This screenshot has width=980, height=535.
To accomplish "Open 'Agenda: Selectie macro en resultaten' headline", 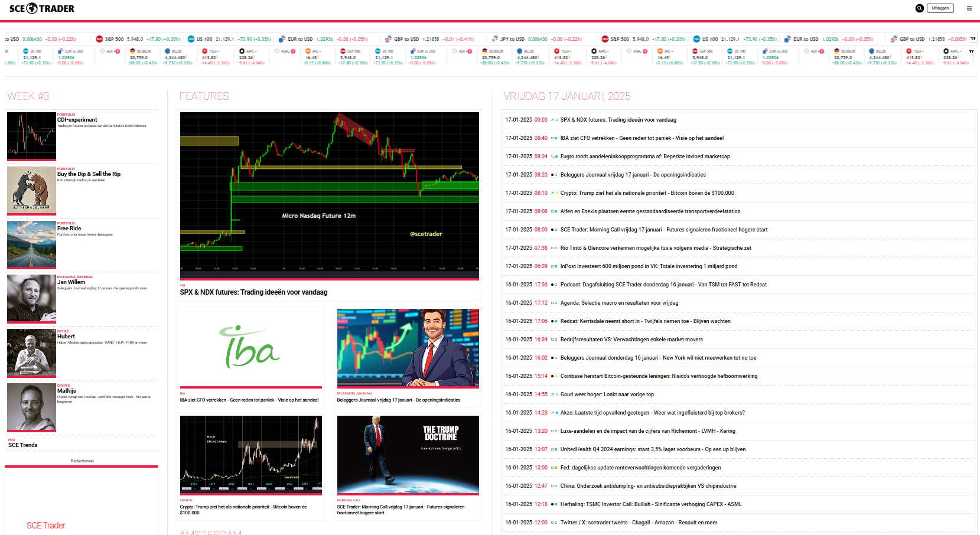I will pos(619,303).
